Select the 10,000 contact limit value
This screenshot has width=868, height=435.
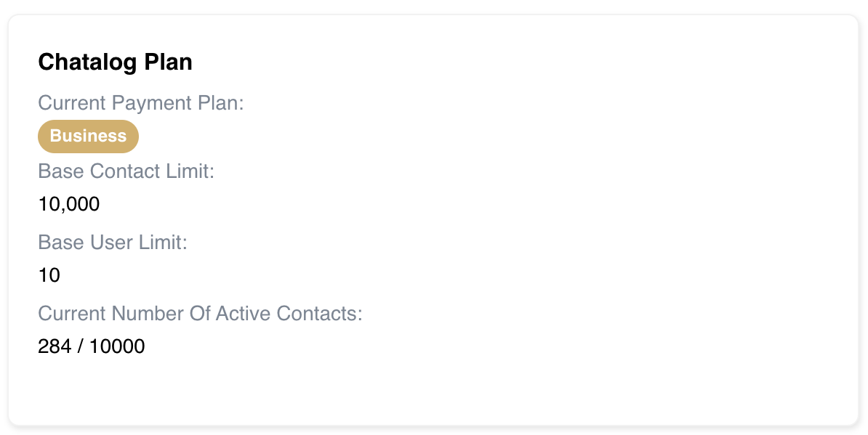[x=68, y=204]
